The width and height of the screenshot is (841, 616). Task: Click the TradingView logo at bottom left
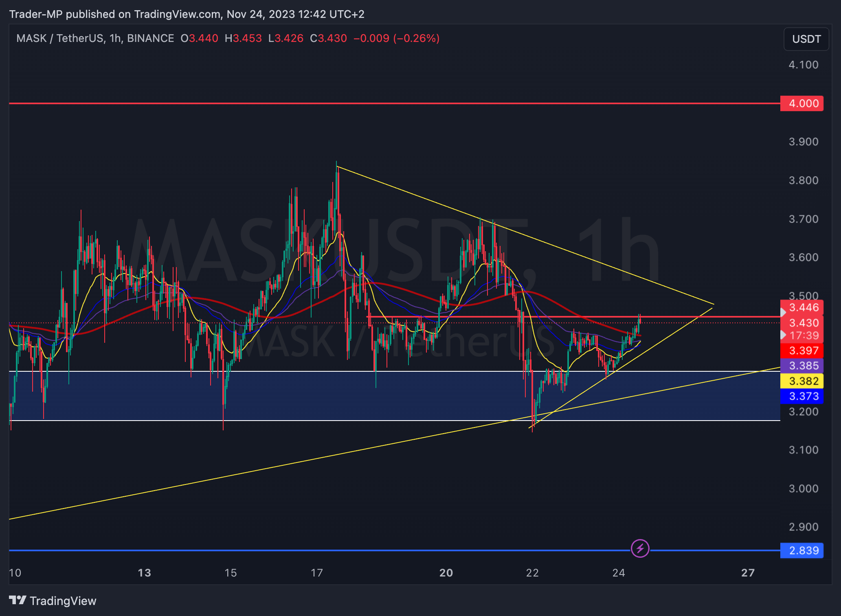coord(53,601)
